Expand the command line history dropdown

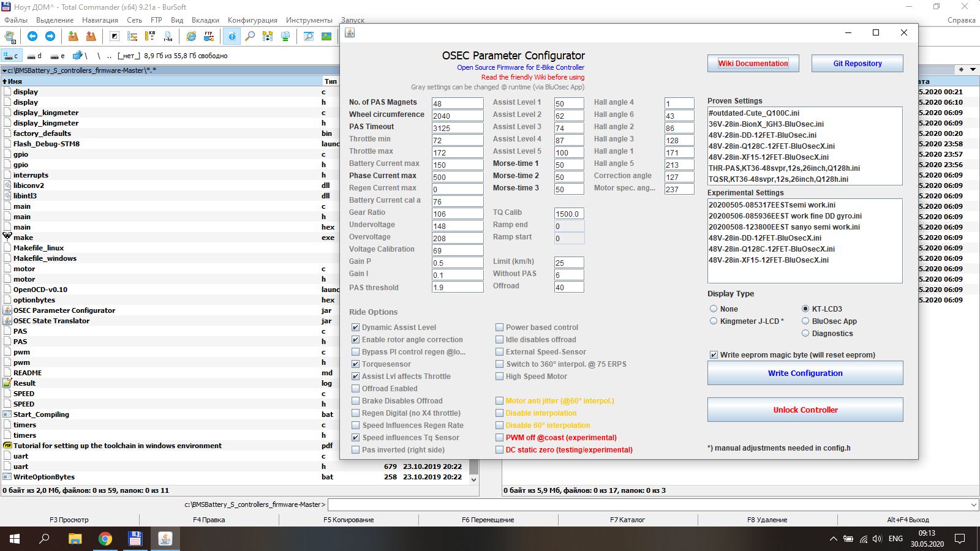[x=974, y=505]
